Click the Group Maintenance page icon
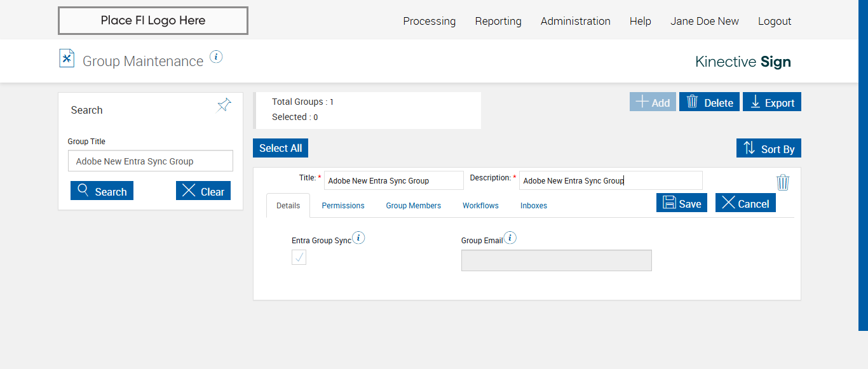This screenshot has height=369, width=868. coord(67,58)
